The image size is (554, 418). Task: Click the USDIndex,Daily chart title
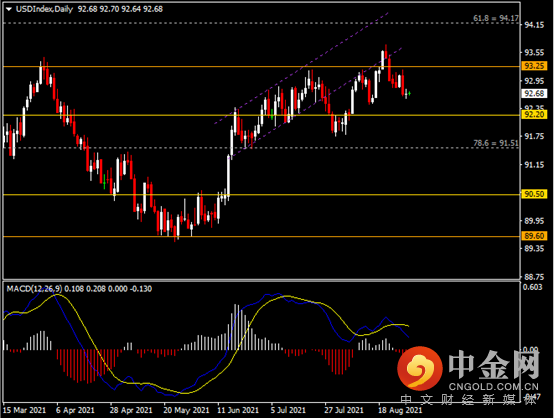tap(44, 9)
